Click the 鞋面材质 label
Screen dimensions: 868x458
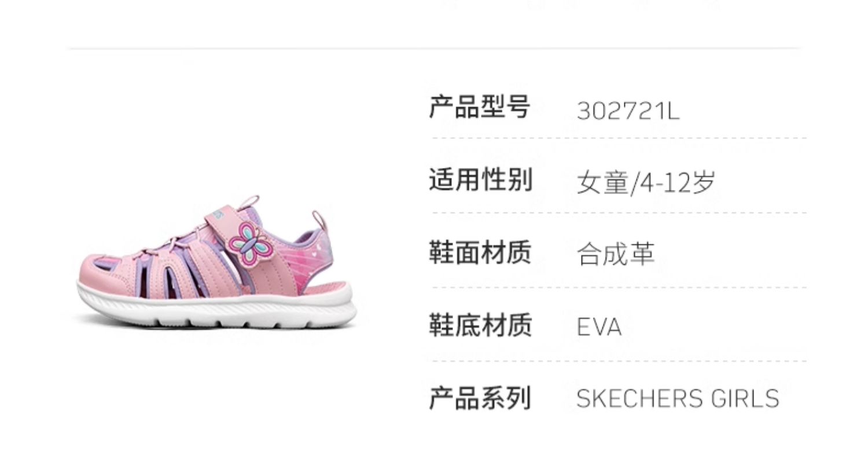tap(480, 252)
